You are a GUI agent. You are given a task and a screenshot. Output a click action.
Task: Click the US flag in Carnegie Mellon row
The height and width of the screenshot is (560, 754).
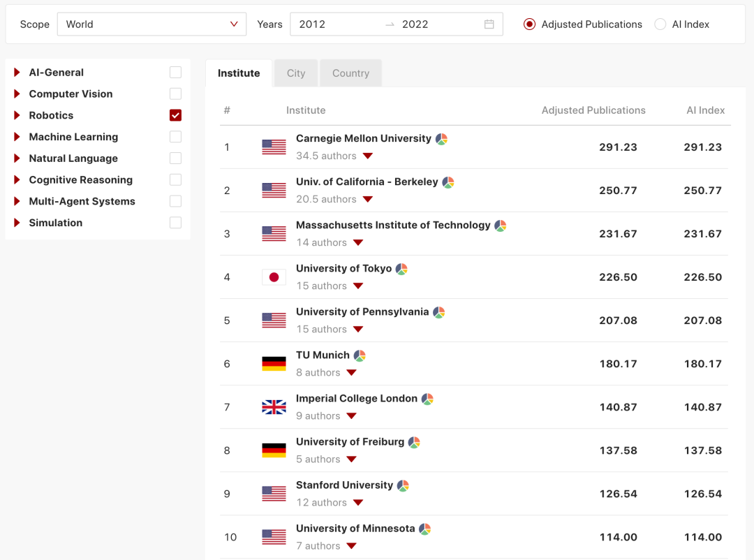[x=274, y=147]
